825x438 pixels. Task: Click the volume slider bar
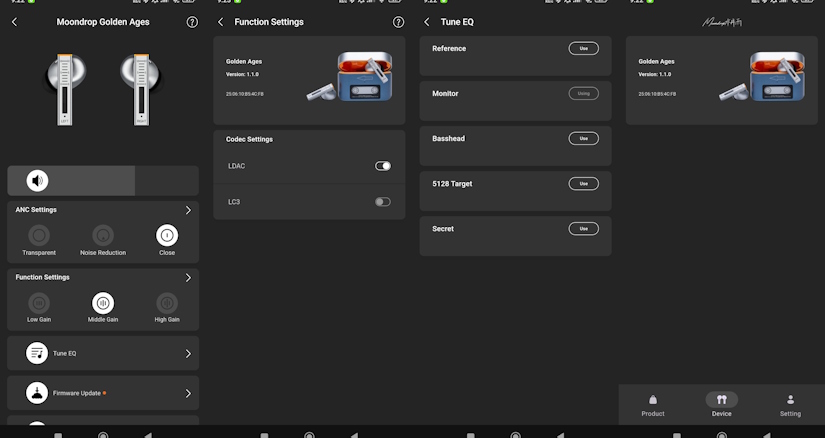(x=103, y=181)
